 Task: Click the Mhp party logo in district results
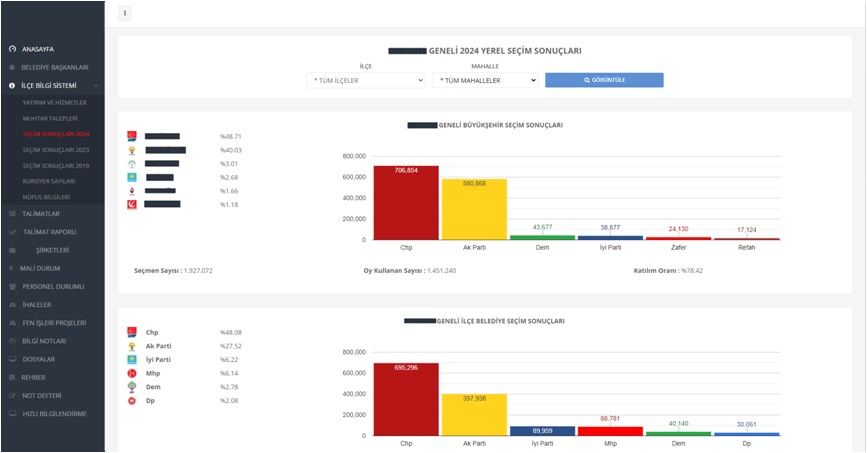(x=132, y=373)
